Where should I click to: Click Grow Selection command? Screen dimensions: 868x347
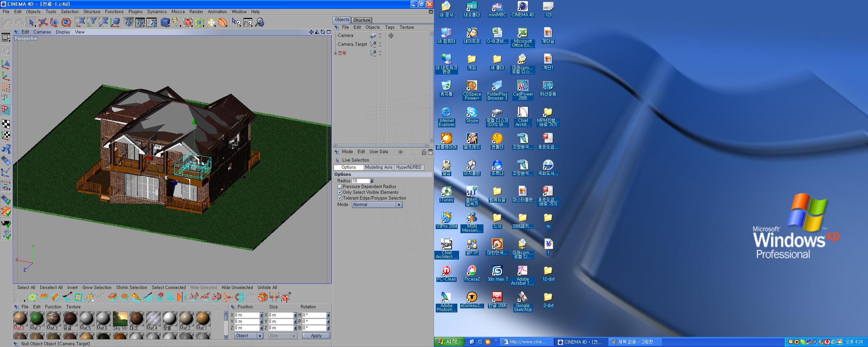97,288
